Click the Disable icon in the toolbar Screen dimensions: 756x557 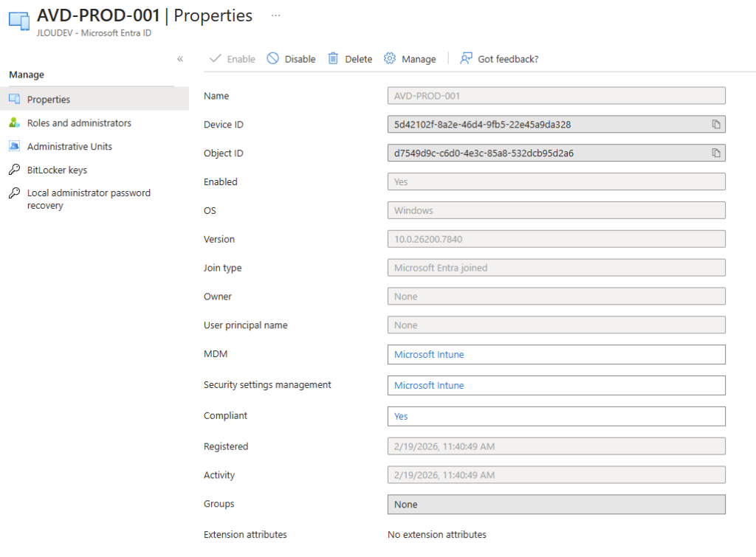point(273,59)
